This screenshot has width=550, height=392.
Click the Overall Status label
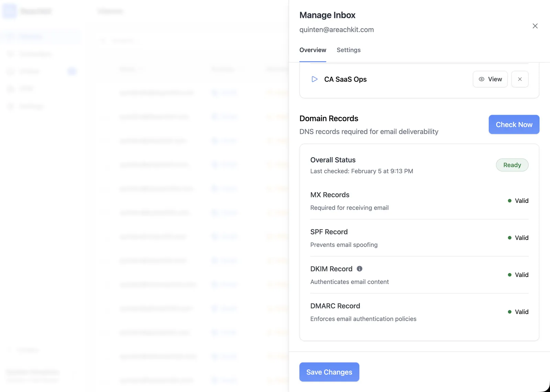click(x=333, y=160)
